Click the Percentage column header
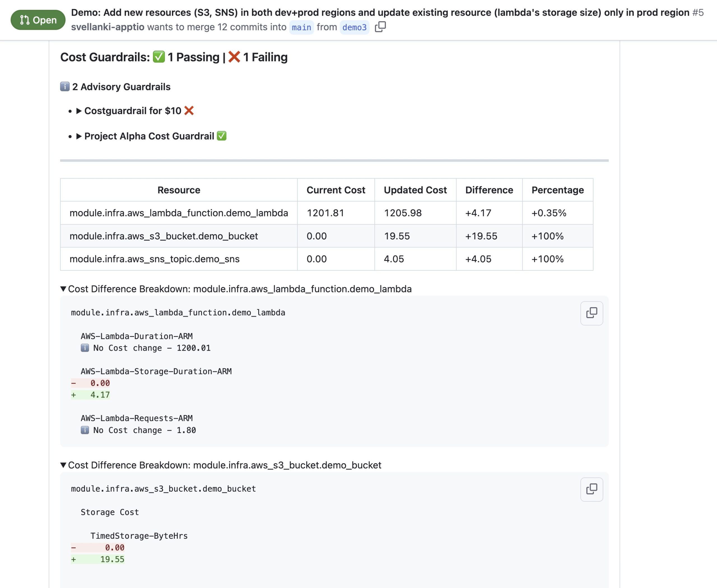The height and width of the screenshot is (588, 717). [557, 190]
